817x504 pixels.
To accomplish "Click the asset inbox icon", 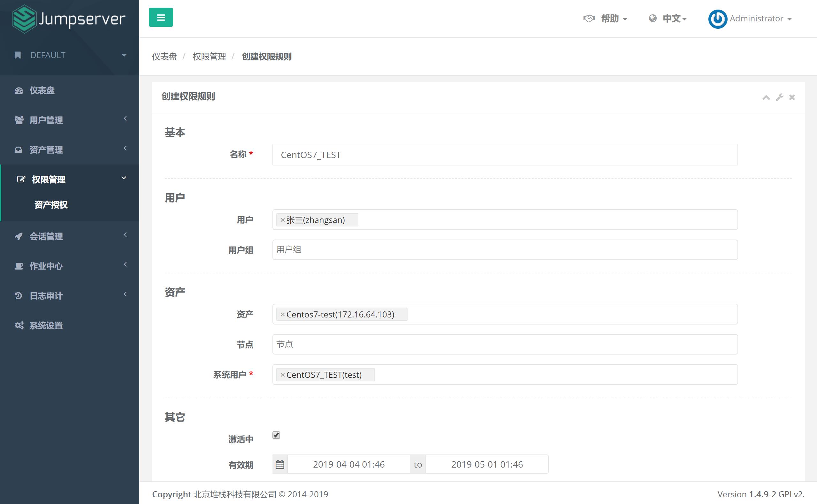I will (x=18, y=150).
